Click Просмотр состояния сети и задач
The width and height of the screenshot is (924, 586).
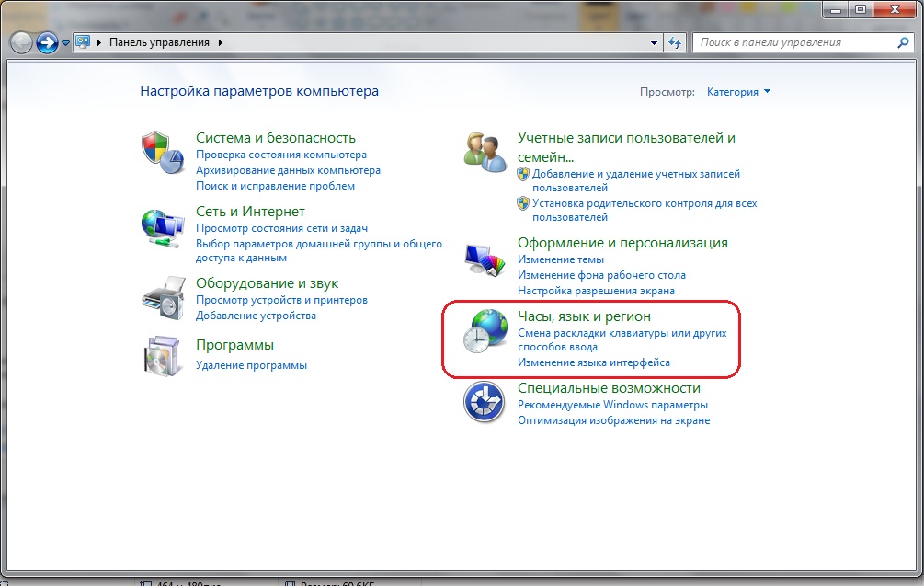[281, 228]
